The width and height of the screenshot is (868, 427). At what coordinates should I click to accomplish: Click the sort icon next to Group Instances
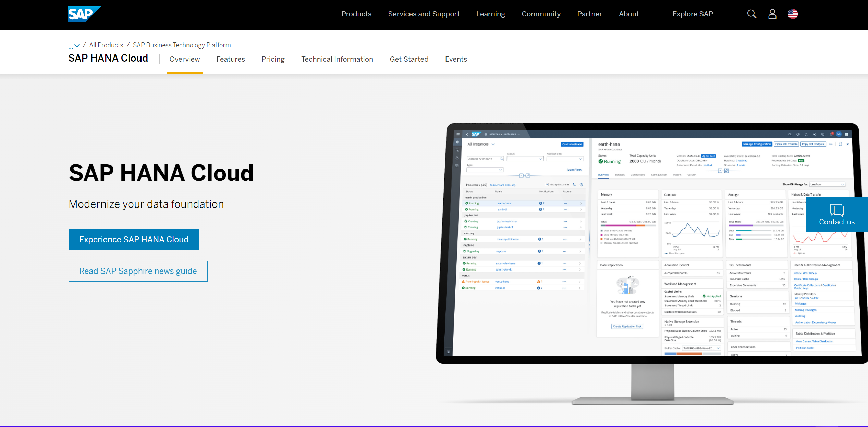574,185
